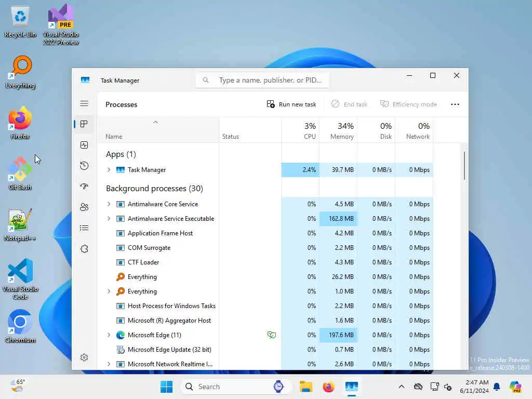Select the Firefox desktop shortcut

click(20, 123)
